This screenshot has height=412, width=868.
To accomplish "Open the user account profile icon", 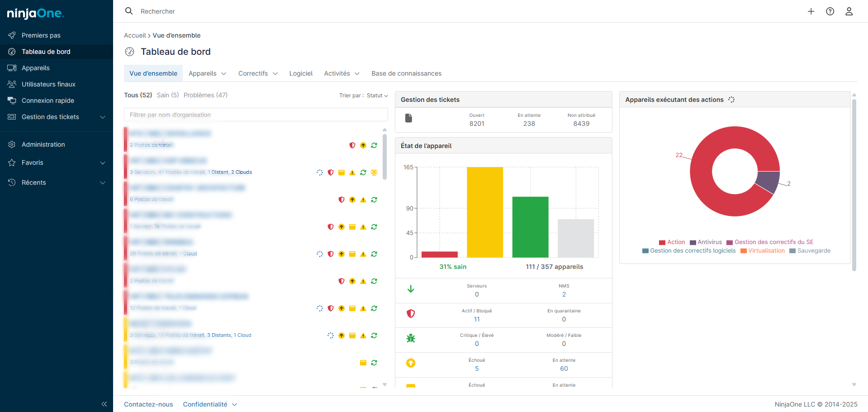I will pos(849,11).
